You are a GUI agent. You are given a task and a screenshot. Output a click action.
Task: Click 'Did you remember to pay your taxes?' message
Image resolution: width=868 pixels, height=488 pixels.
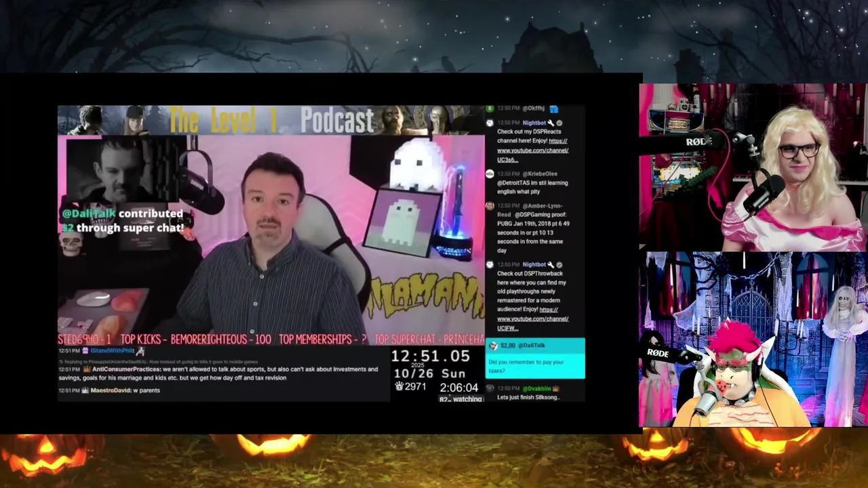526,367
